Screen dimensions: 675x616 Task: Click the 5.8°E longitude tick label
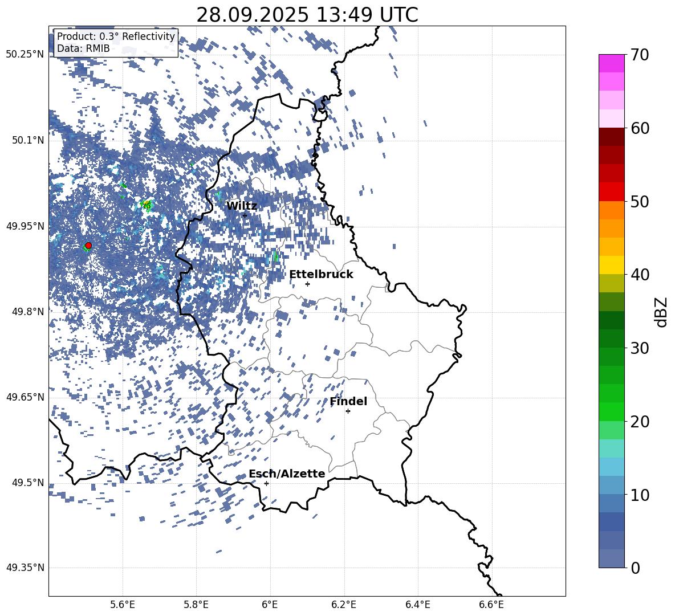click(x=196, y=605)
